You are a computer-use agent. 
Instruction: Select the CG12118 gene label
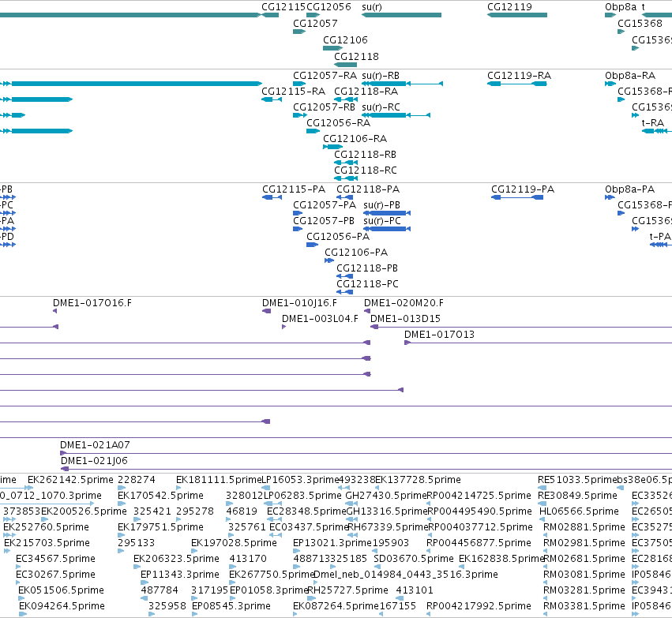357,57
